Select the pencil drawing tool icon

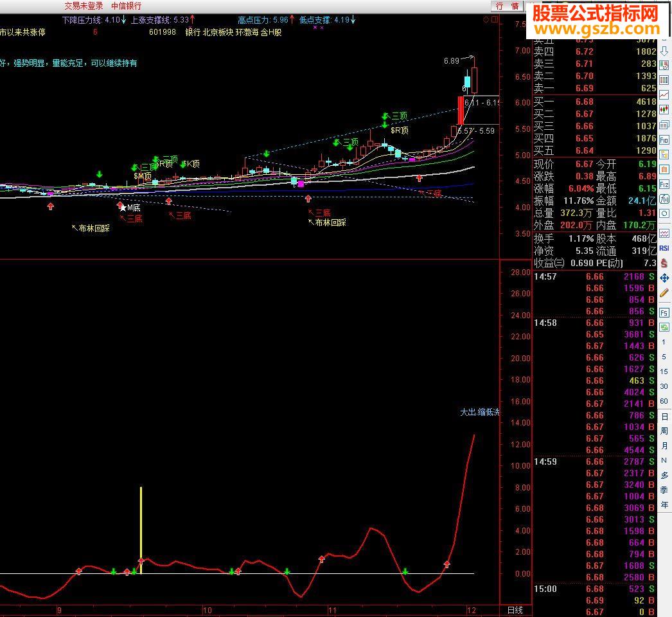[x=664, y=293]
